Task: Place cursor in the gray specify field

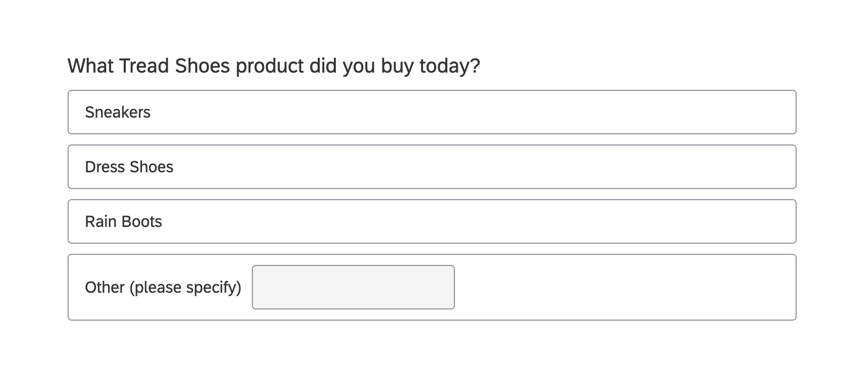Action: tap(353, 287)
